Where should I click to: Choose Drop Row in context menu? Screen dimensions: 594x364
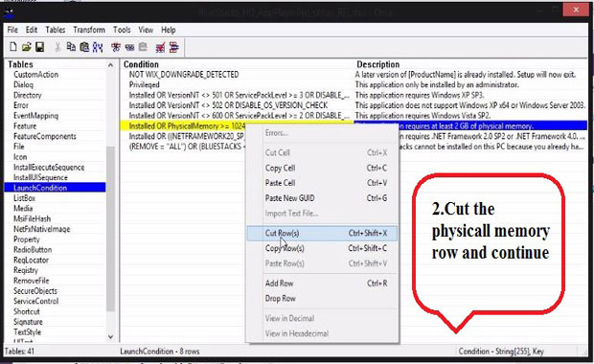click(322, 299)
